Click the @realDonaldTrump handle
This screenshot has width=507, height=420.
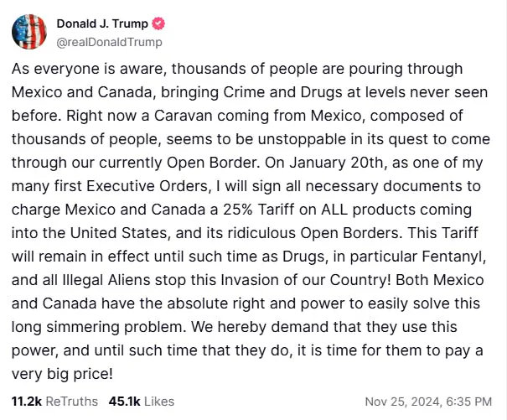tap(109, 42)
